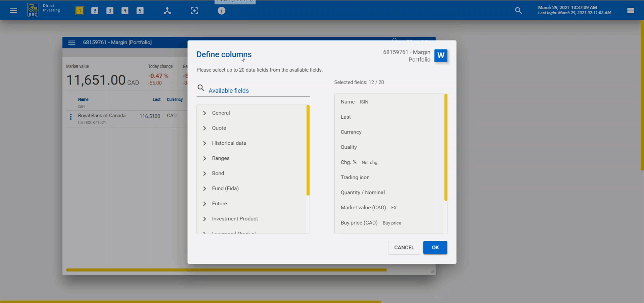Open the Portfolio window hamburger menu
Viewport: 644px width, 303px height.
[72, 43]
